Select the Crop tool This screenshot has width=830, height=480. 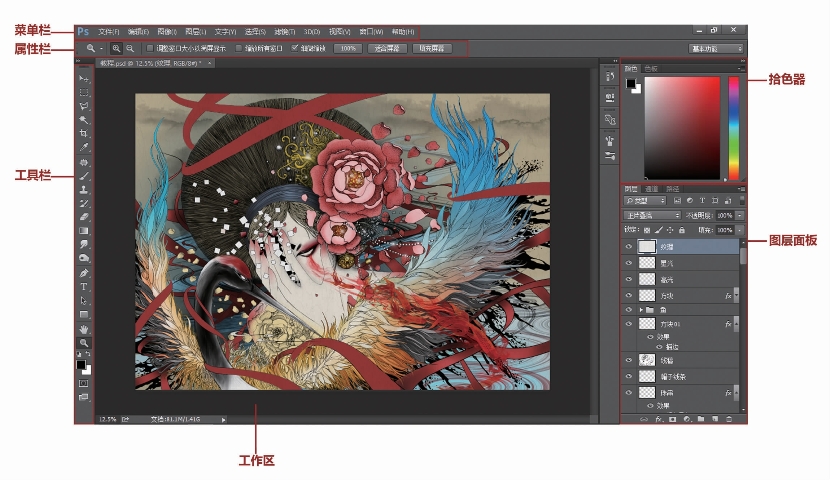[x=84, y=133]
